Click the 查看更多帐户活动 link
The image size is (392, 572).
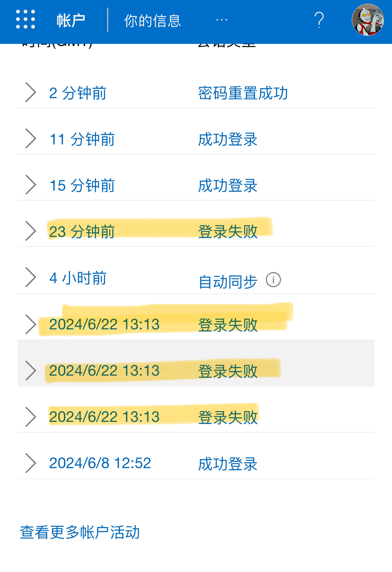80,532
